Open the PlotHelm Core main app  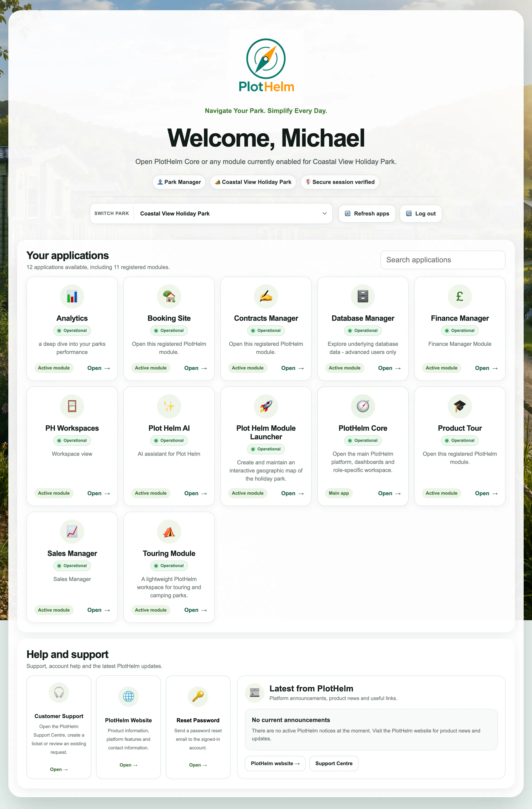pos(389,493)
